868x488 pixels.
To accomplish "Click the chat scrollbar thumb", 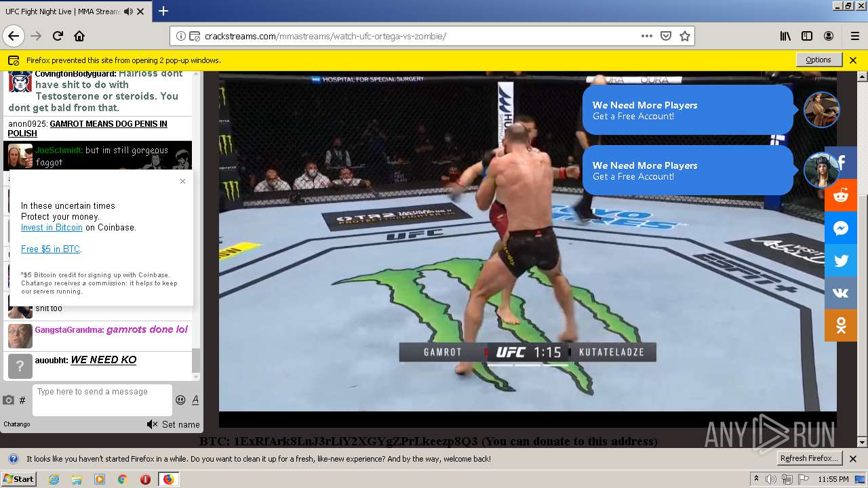I will pyautogui.click(x=197, y=361).
